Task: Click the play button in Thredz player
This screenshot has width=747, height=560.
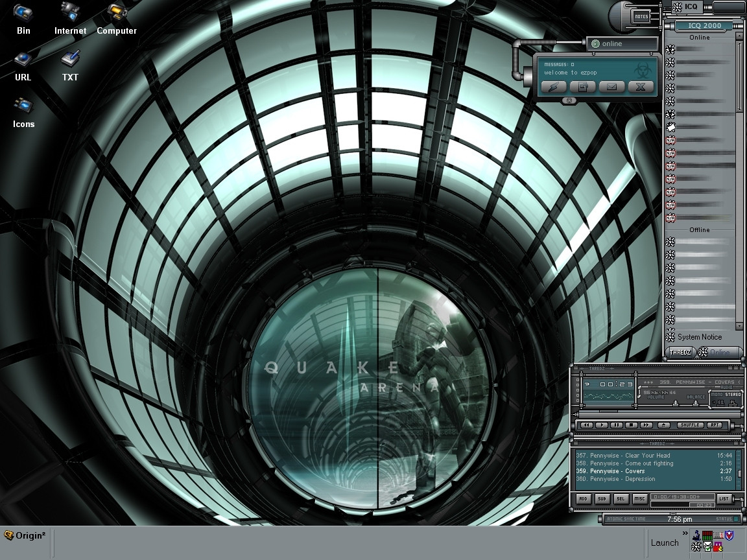Action: [602, 425]
